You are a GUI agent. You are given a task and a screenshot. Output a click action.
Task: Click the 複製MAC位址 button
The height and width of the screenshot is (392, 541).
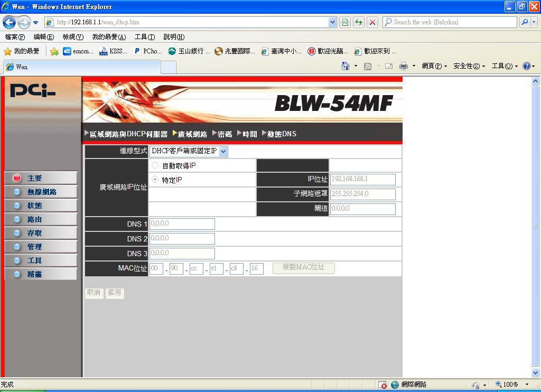pyautogui.click(x=303, y=268)
